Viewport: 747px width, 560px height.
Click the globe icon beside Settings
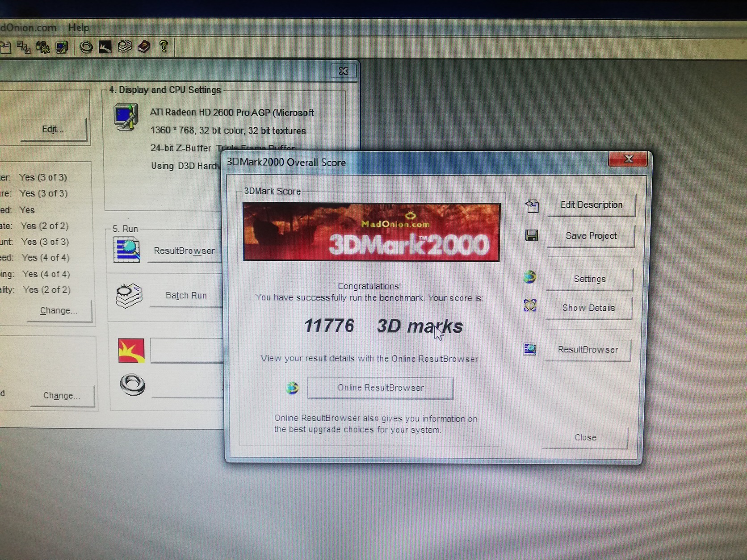point(530,277)
